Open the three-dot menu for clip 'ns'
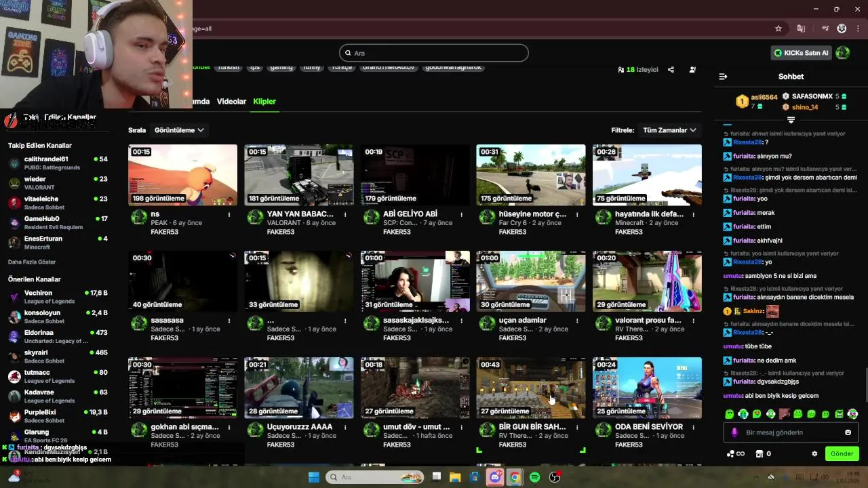The width and height of the screenshot is (868, 488). tap(229, 214)
